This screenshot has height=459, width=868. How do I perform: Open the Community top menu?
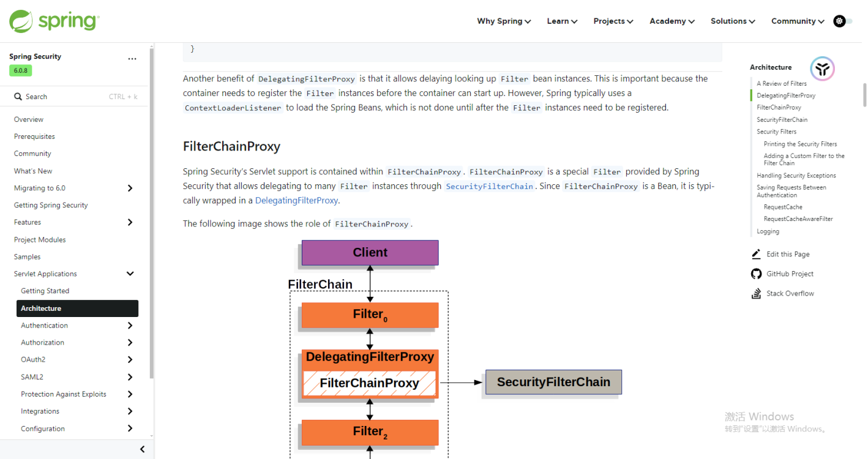click(x=798, y=21)
